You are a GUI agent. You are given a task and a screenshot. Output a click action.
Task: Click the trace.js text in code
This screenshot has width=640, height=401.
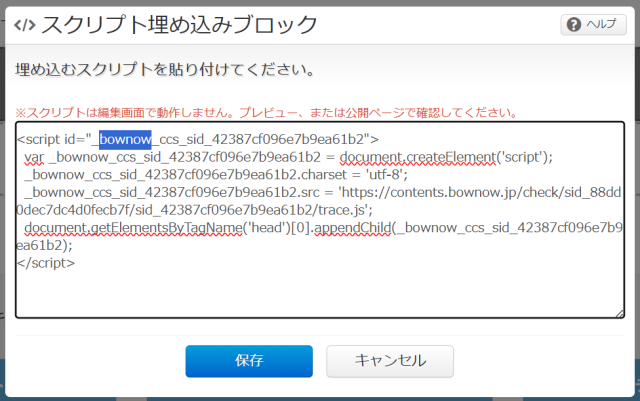(x=341, y=210)
